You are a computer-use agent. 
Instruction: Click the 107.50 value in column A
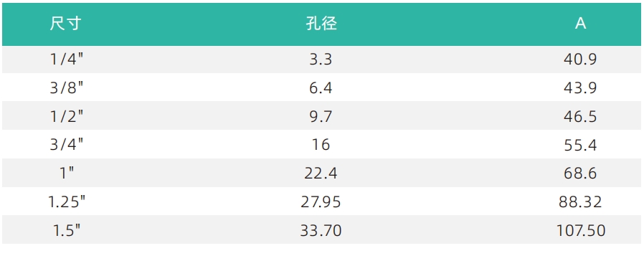581,231
